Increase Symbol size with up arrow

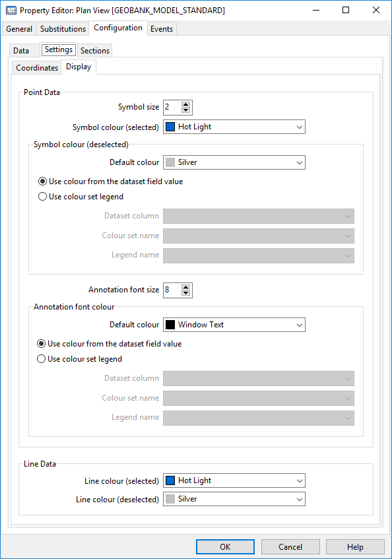click(185, 104)
